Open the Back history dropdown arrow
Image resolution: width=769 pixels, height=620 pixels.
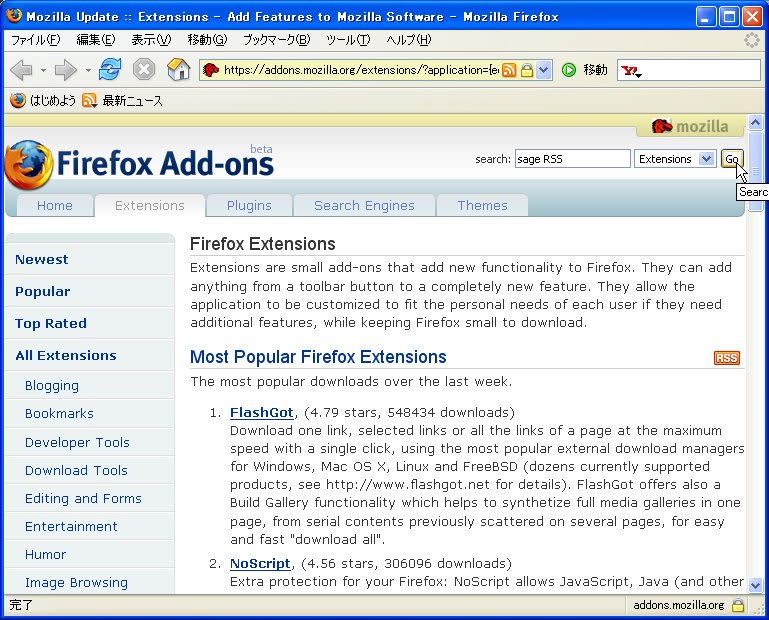point(43,71)
